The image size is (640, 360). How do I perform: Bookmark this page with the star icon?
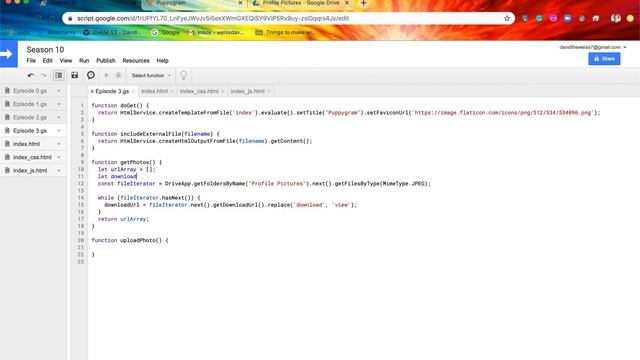click(507, 18)
